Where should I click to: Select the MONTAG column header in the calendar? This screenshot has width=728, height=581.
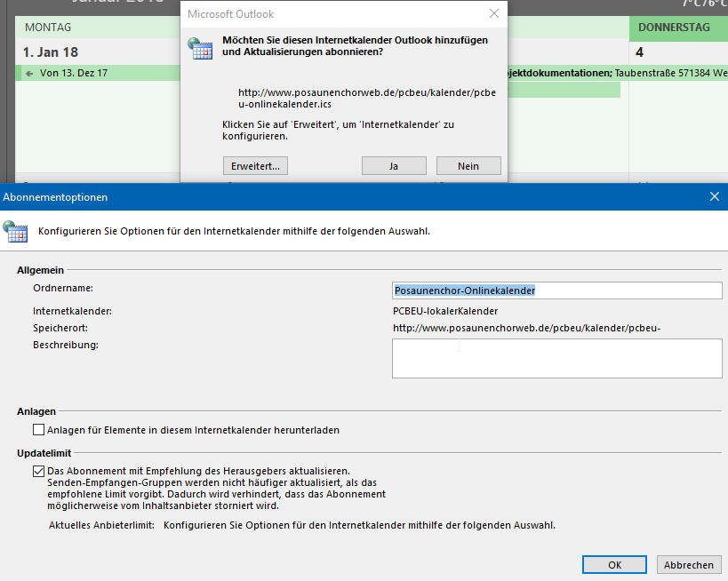[x=48, y=28]
